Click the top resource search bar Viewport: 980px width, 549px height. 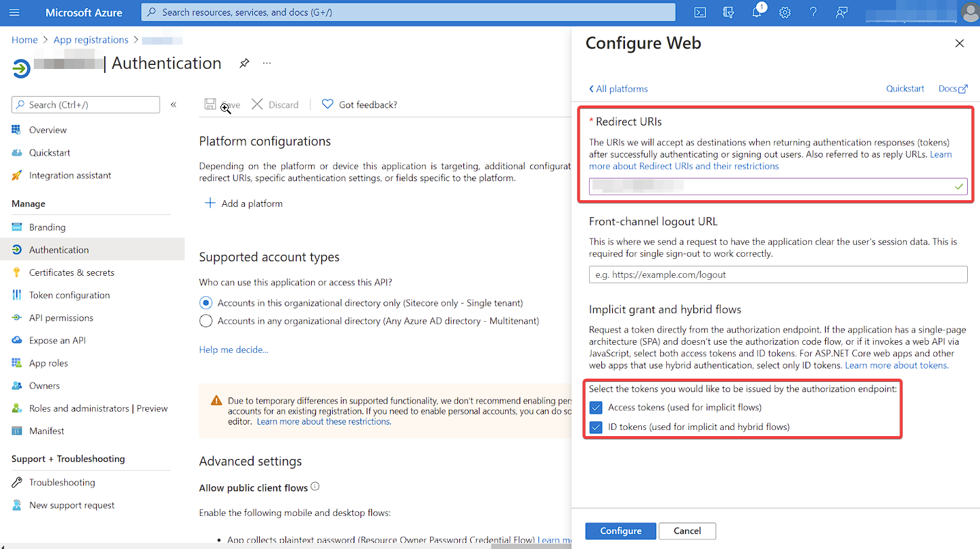[408, 12]
